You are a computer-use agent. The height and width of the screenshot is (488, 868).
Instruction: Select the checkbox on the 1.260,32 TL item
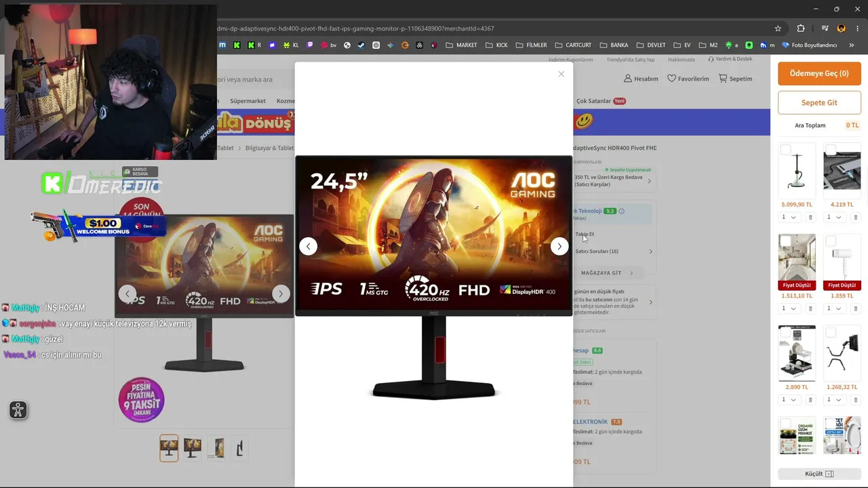[x=831, y=332]
